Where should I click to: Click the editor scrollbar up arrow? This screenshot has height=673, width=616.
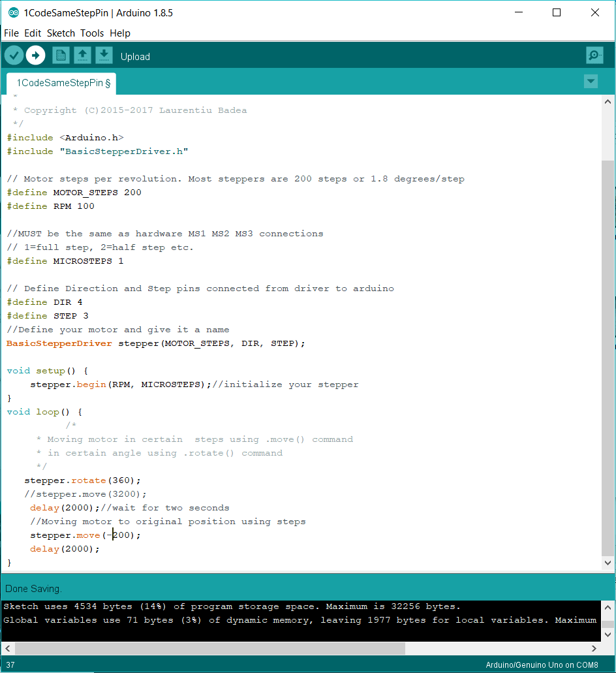pos(608,102)
